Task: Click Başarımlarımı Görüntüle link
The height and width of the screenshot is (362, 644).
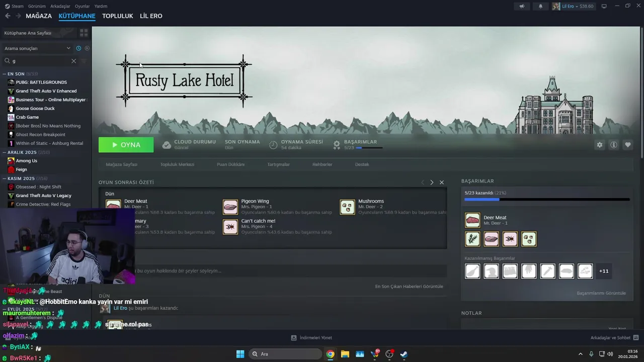Action: (x=601, y=293)
